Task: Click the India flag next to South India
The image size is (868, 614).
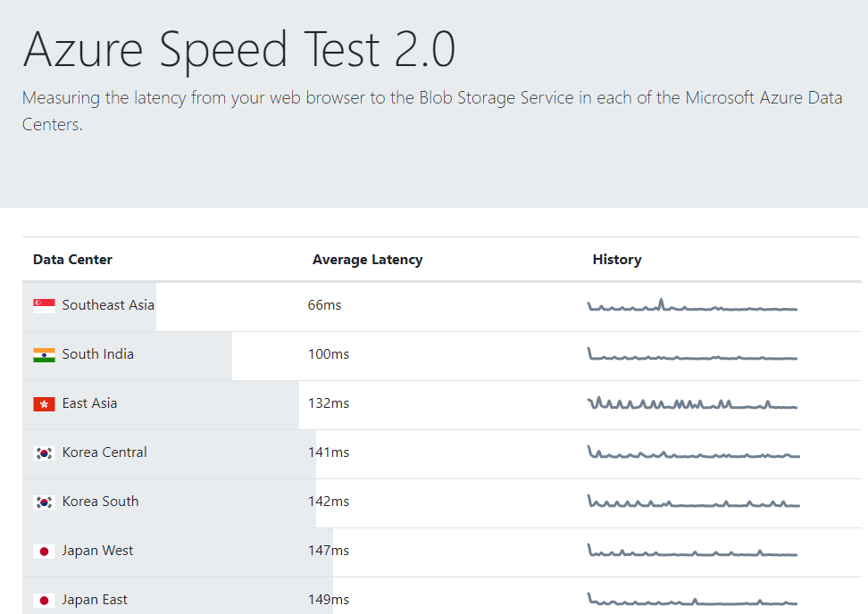Action: [x=43, y=353]
